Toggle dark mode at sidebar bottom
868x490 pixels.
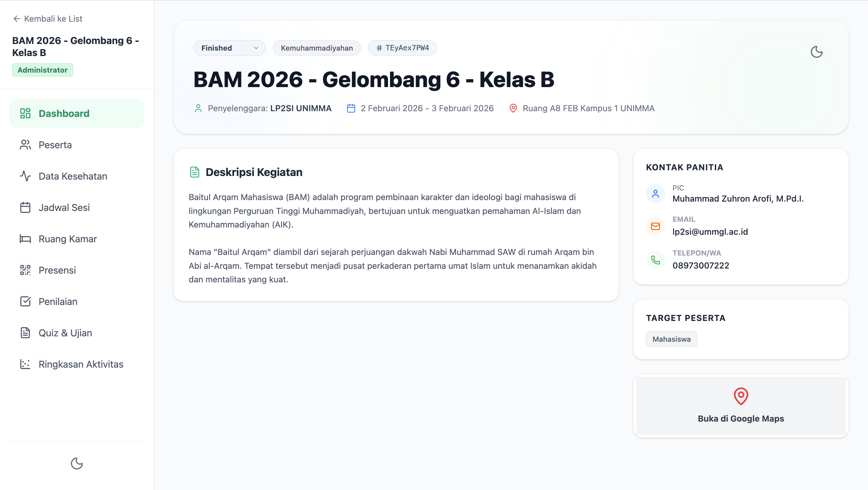click(77, 463)
